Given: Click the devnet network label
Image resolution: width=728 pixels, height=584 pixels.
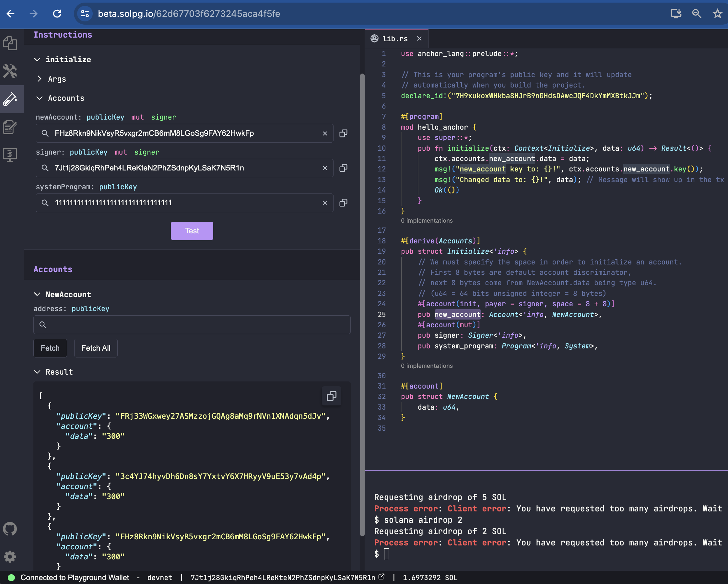Looking at the screenshot, I should coord(160,578).
